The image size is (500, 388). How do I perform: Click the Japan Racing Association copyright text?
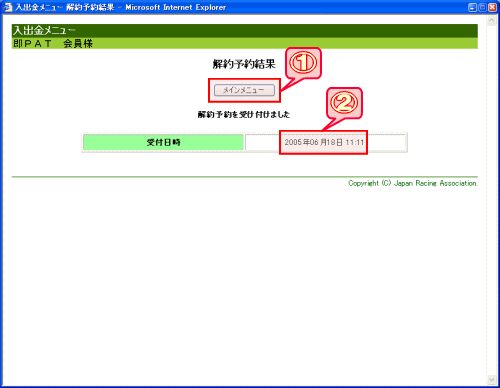pos(413,183)
